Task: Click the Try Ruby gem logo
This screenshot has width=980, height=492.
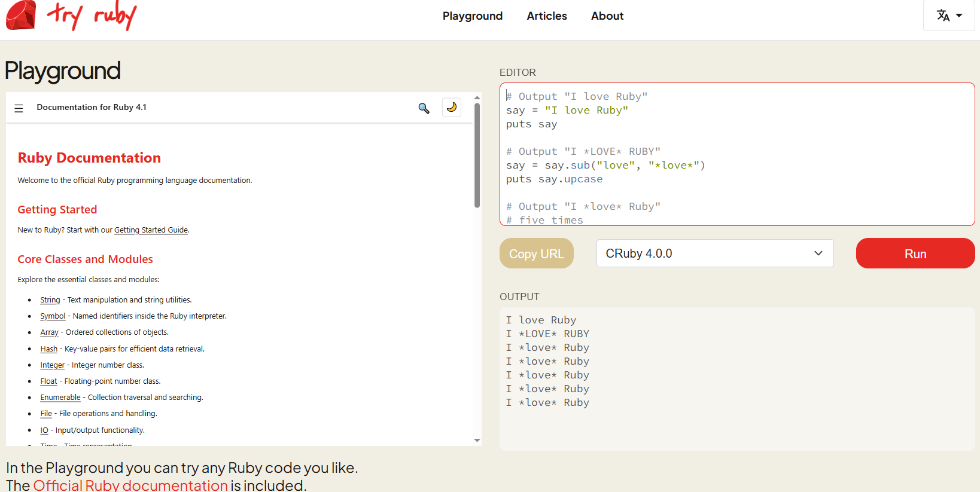Action: pyautogui.click(x=21, y=16)
